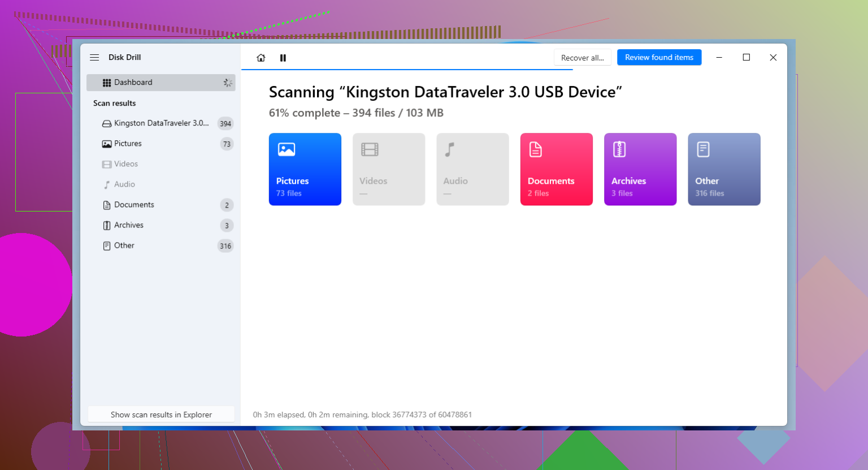Open Pictures in the sidebar list
The width and height of the screenshot is (868, 470).
(161, 144)
